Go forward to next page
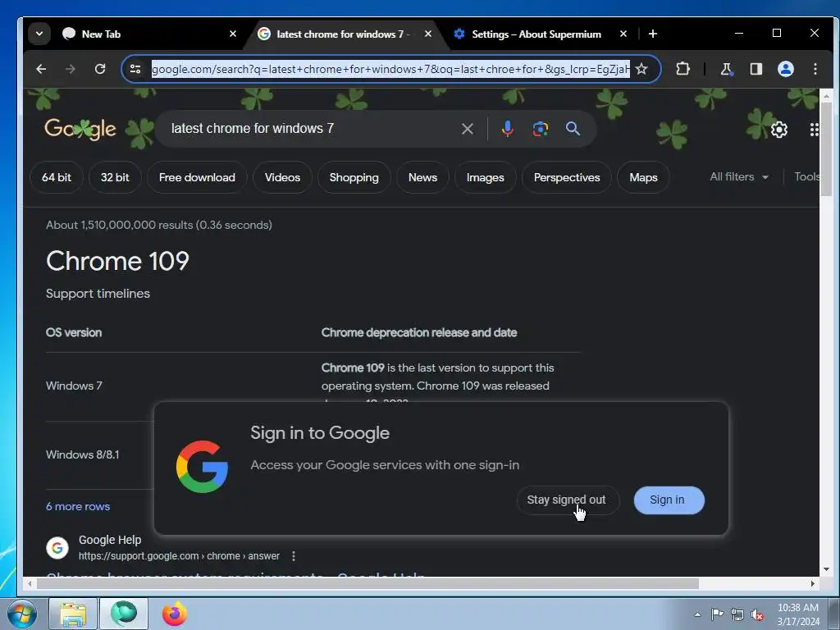This screenshot has height=630, width=840. (71, 69)
